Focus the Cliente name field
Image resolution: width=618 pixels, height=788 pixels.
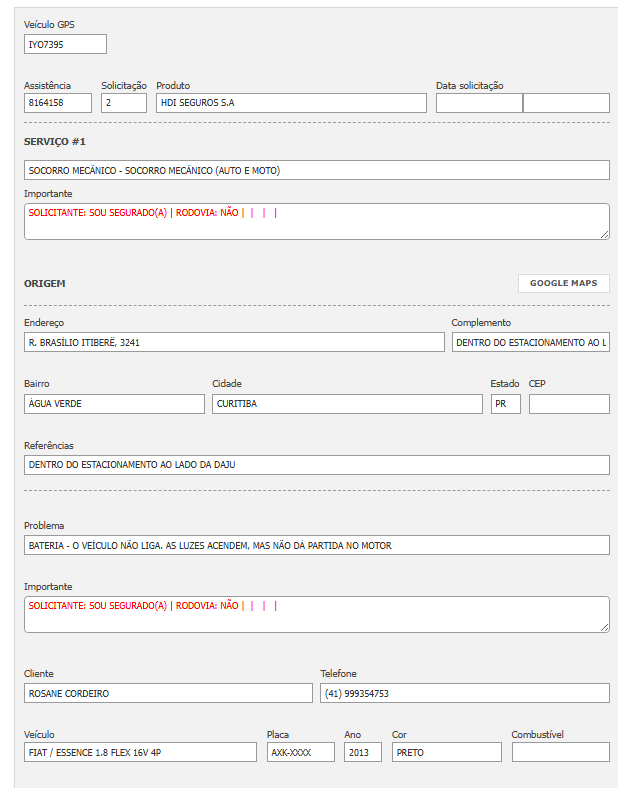click(x=168, y=693)
